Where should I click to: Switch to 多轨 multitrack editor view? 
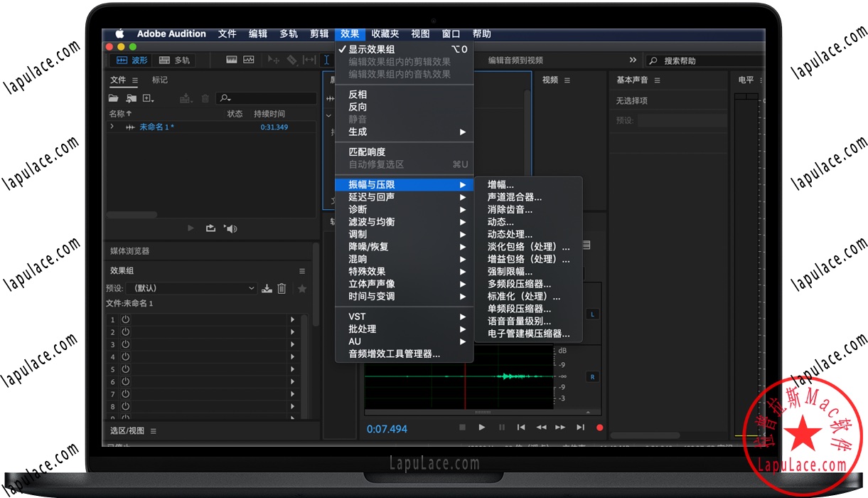[x=174, y=60]
